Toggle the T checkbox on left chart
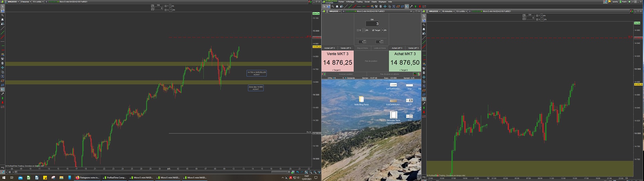 pos(166,6)
